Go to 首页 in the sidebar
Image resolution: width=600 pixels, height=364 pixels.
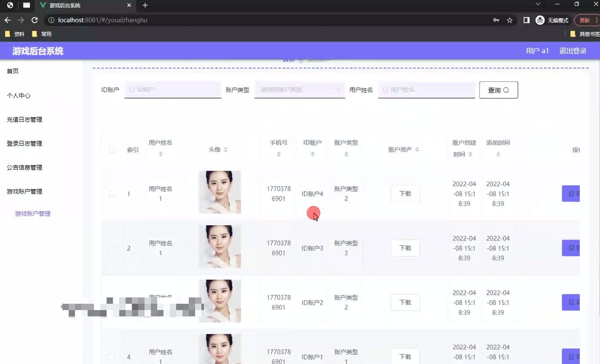(x=13, y=71)
